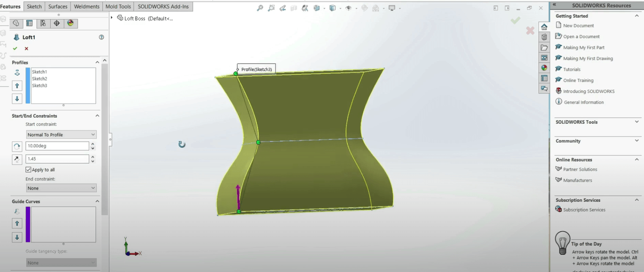Screen dimensions: 644x272
Task: Open the DisplayManager color-ball tab
Action: [70, 24]
